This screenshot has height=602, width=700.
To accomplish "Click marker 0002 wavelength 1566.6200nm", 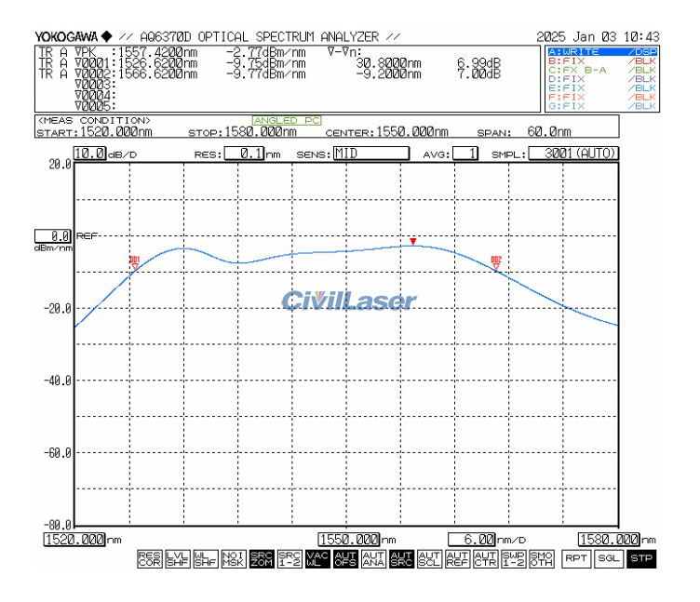I will (x=157, y=74).
